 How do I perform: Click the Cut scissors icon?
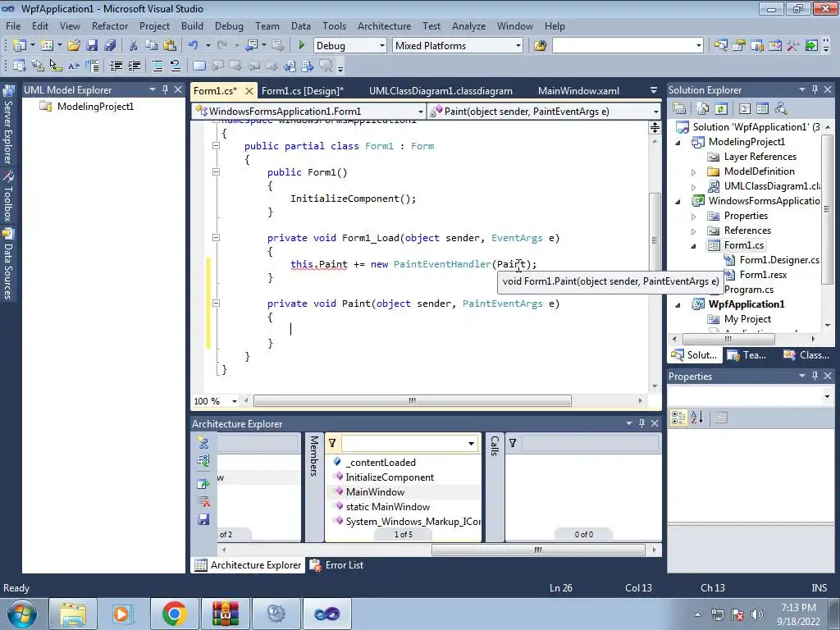pyautogui.click(x=133, y=46)
